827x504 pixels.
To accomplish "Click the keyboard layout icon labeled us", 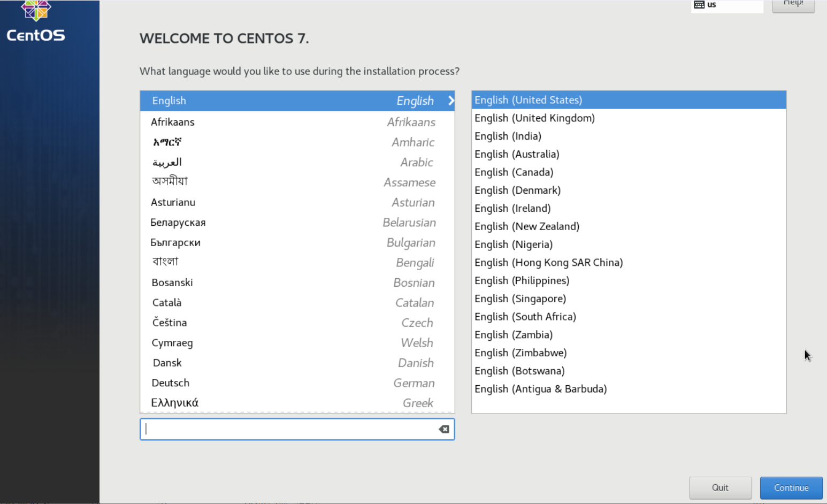I will pyautogui.click(x=699, y=4).
